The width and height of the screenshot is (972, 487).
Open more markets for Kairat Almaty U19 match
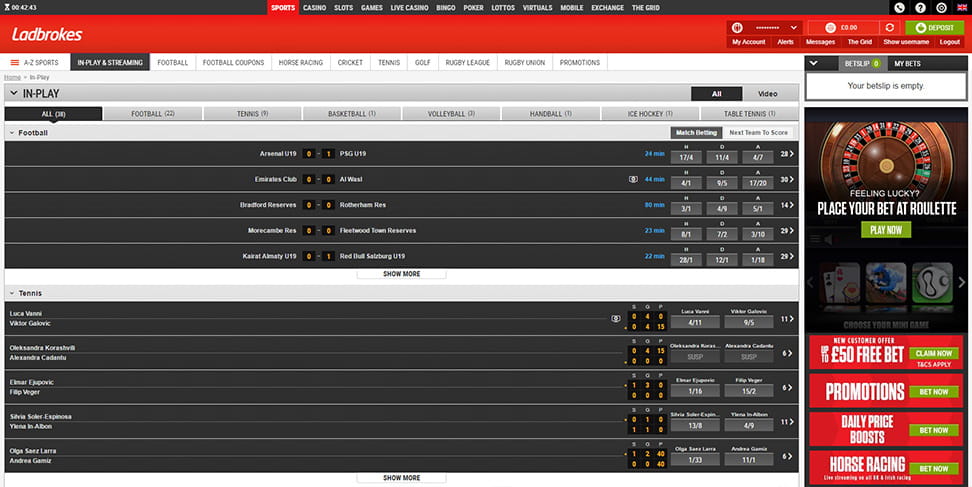787,256
